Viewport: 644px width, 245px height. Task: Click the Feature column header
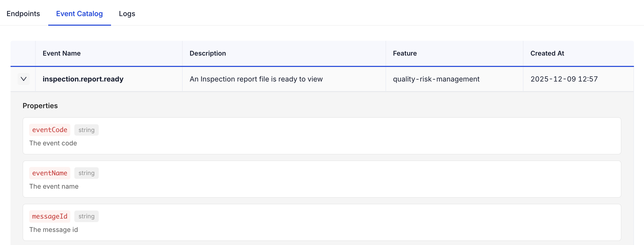coord(405,53)
